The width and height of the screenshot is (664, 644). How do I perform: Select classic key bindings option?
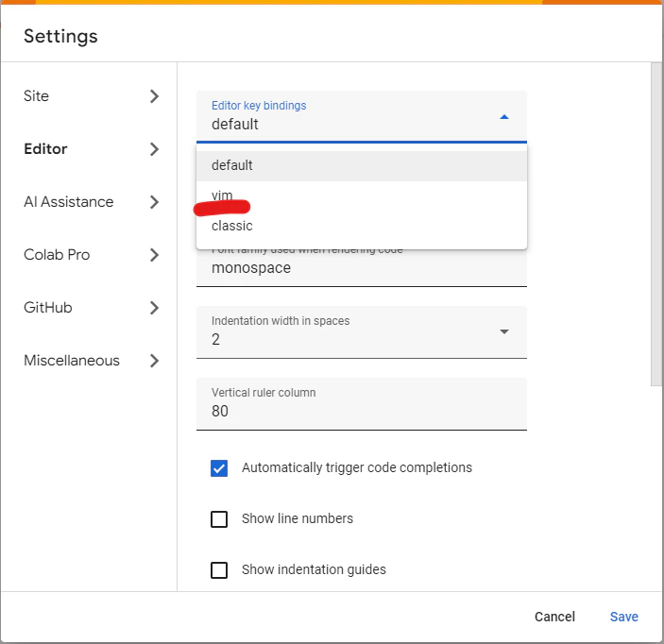pyautogui.click(x=232, y=226)
